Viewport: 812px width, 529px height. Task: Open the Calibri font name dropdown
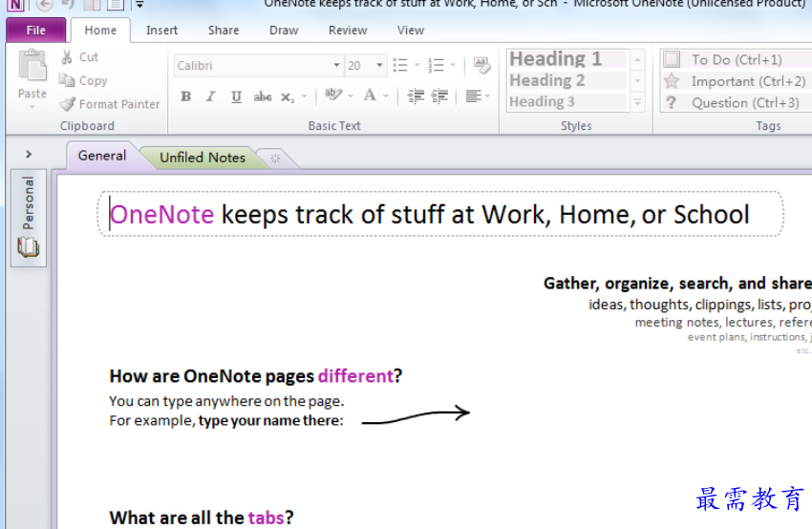[336, 65]
